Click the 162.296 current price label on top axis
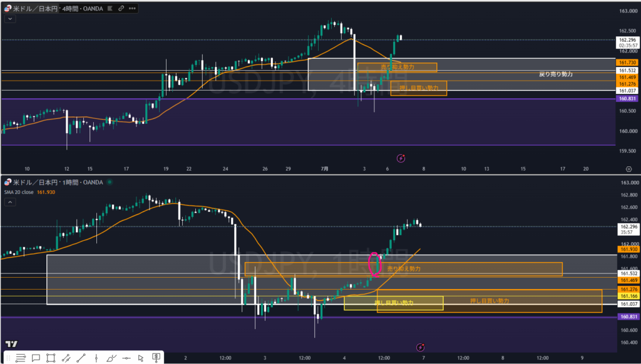The image size is (641, 364). [627, 40]
